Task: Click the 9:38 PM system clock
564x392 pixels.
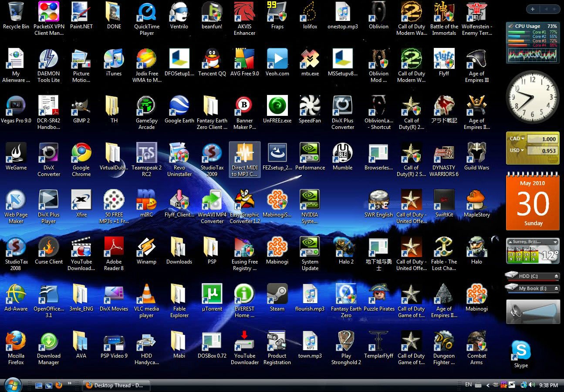Action: [x=548, y=385]
